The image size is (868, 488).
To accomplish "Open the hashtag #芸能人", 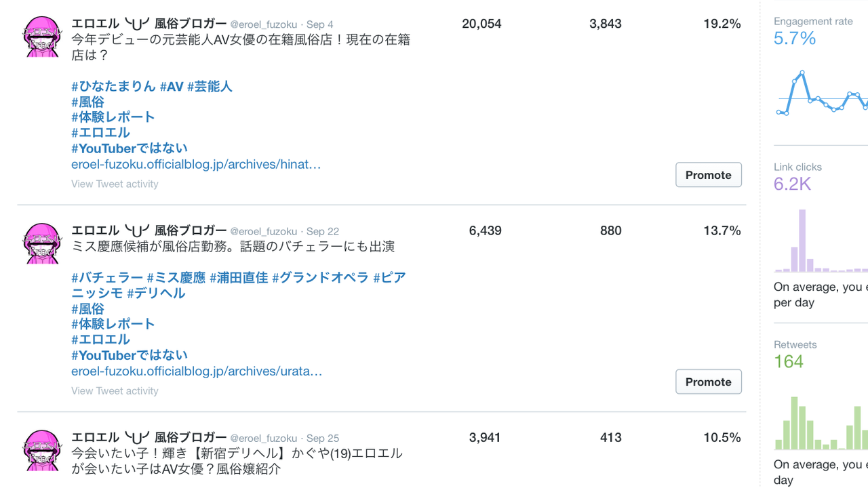I will click(x=210, y=86).
